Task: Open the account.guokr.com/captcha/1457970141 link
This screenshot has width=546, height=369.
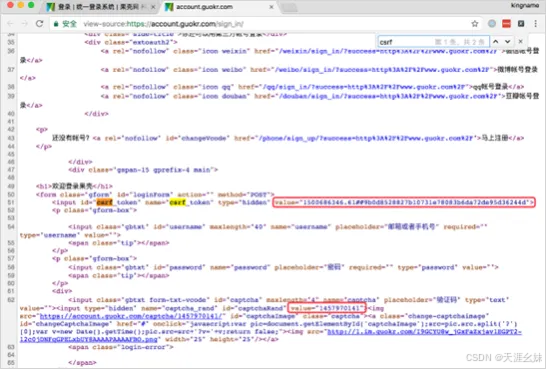Action: coord(131,316)
